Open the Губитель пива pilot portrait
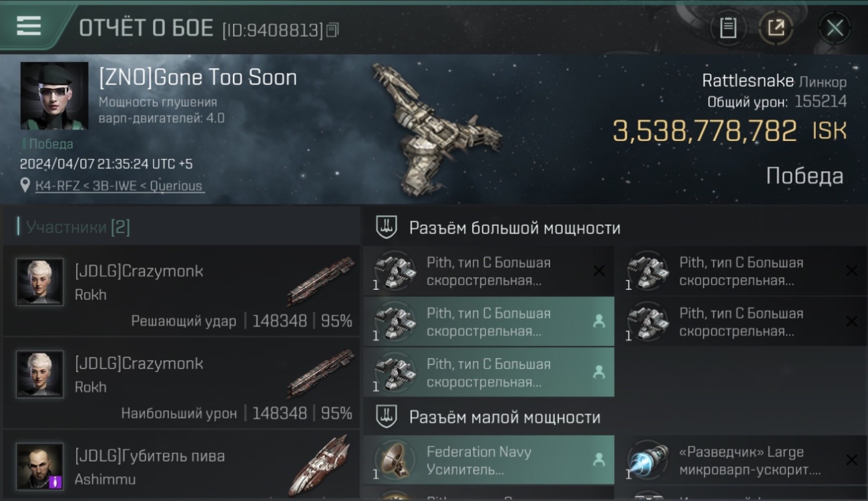Screen dimensions: 868x501 tap(40, 466)
